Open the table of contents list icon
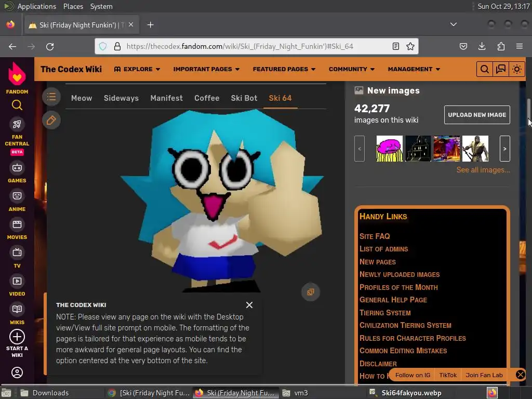This screenshot has width=532, height=399. click(51, 97)
